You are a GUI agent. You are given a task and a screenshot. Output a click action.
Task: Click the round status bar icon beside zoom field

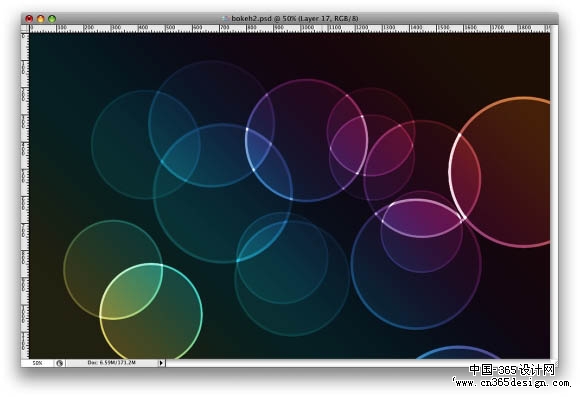click(60, 363)
